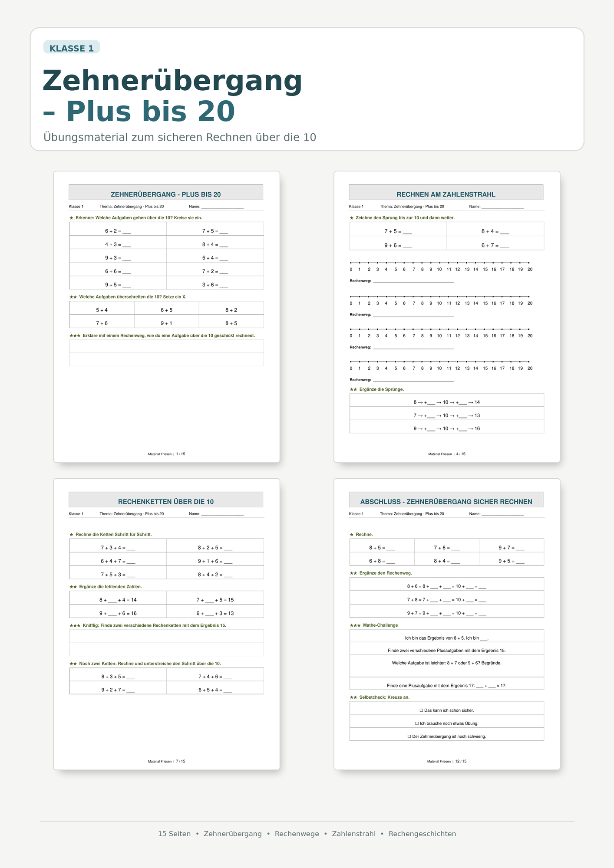This screenshot has width=614, height=868.
Task: Click the chain "6 + 4 + 7 = ___"
Action: coord(118,559)
